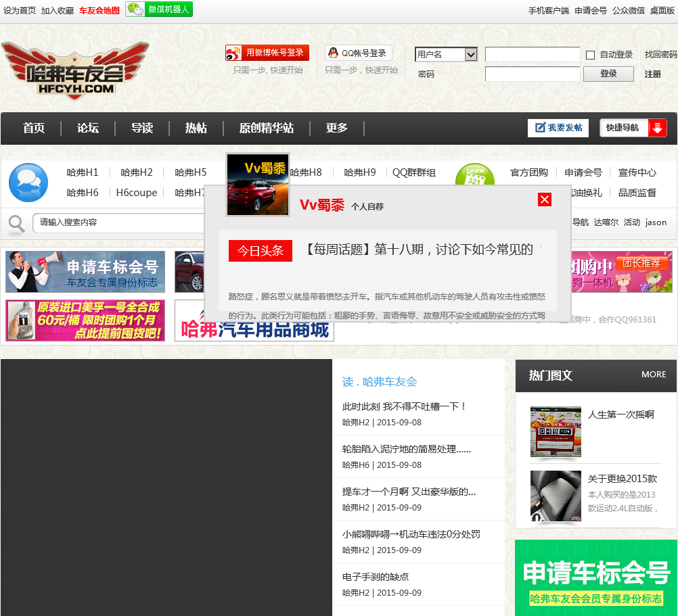Click the username input field

click(x=533, y=54)
